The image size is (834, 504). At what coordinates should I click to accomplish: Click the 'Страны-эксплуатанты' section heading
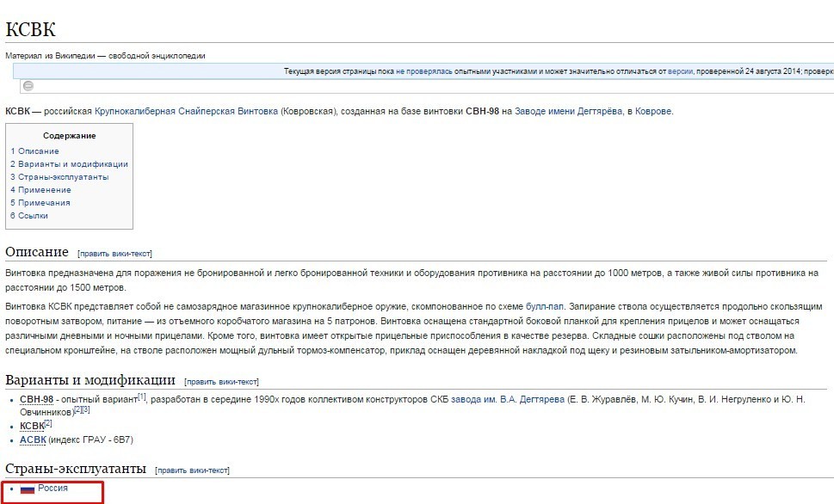pyautogui.click(x=76, y=469)
